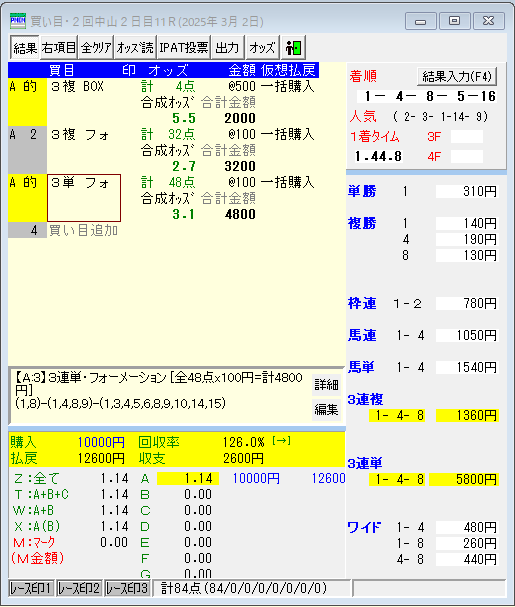
Task: Open the 結果 toolbar button
Action: pyautogui.click(x=25, y=48)
